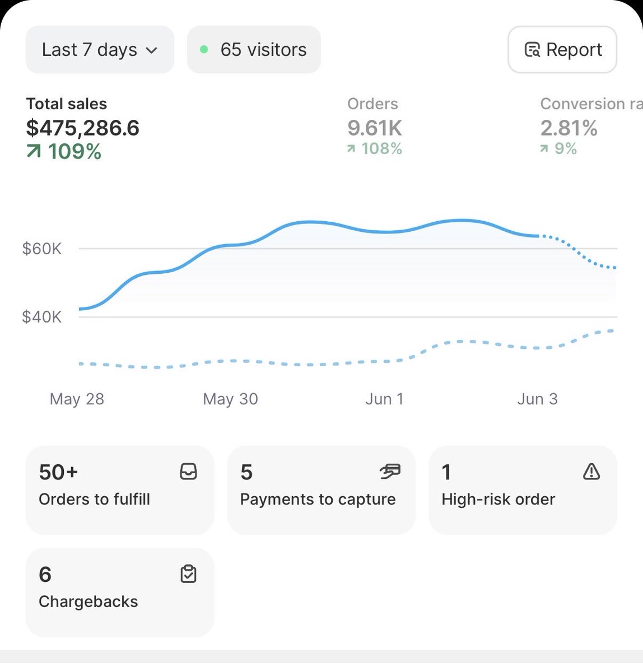Click the warning triangle icon on High-risk order
643x672 pixels.
point(591,472)
